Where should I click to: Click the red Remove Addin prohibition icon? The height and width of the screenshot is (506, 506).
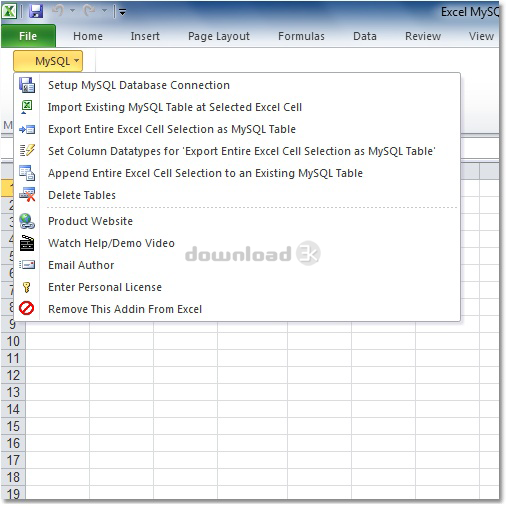coord(27,308)
